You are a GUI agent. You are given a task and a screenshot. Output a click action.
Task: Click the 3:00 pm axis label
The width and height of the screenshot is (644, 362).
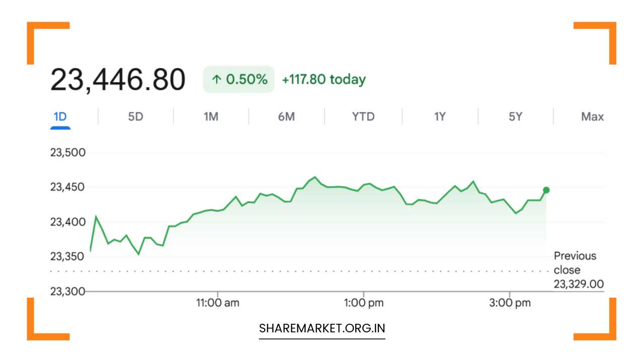pos(511,303)
